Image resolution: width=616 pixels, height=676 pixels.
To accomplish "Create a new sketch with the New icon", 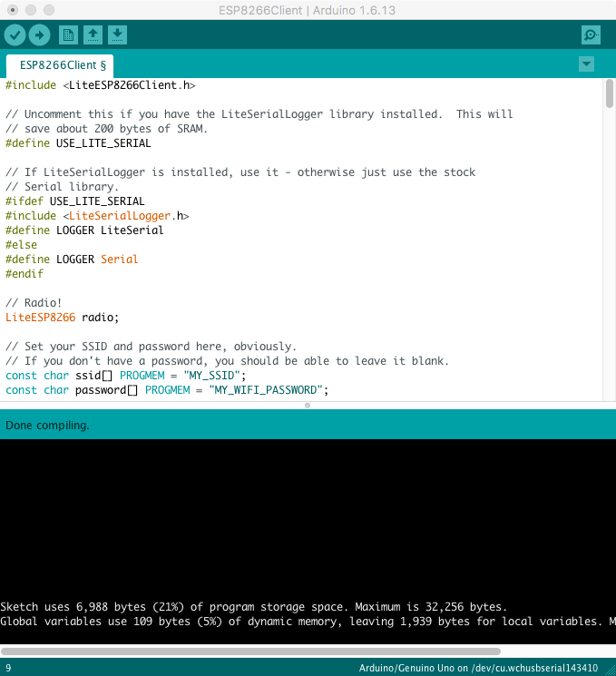I will [68, 34].
